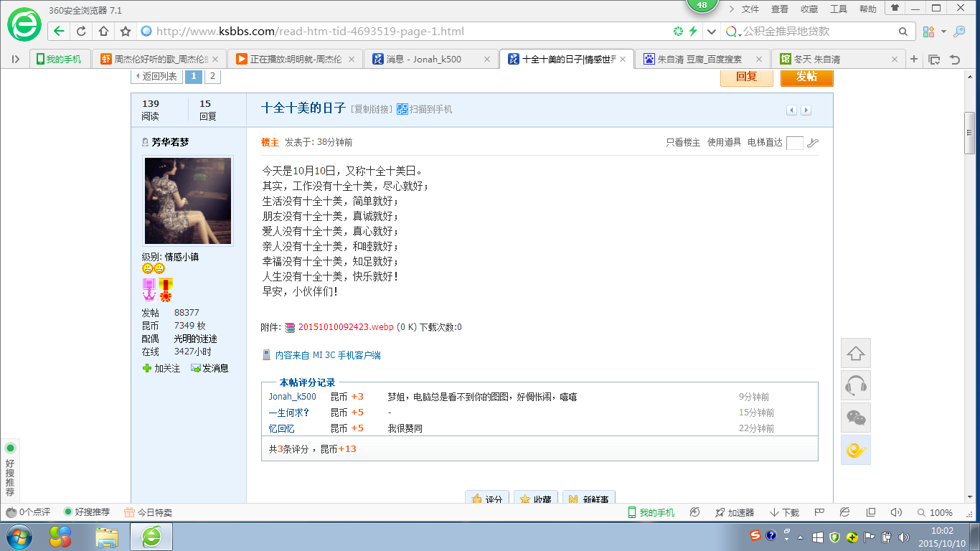Click the tab list window icon

934,60
